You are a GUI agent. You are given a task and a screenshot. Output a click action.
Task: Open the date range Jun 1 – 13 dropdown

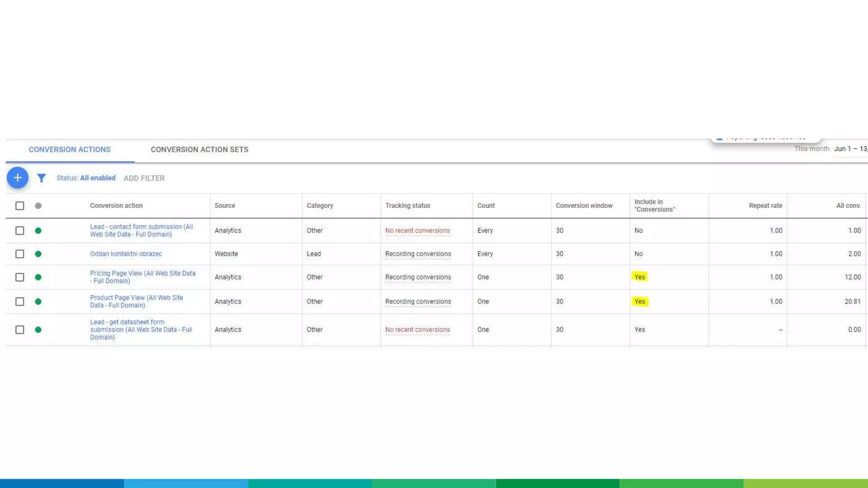[x=850, y=149]
